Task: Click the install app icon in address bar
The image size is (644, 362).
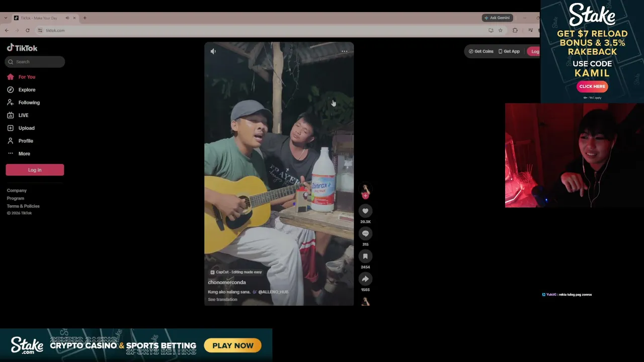Action: (x=491, y=30)
